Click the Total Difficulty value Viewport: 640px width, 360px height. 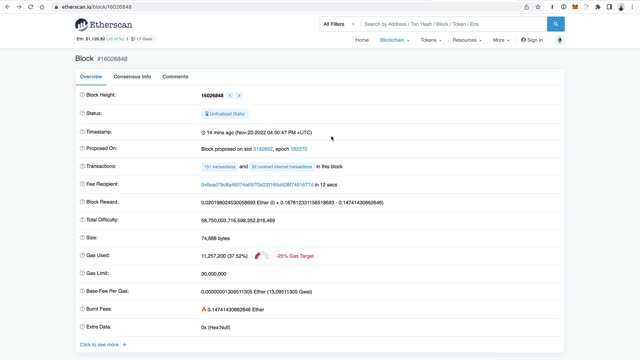[238, 220]
